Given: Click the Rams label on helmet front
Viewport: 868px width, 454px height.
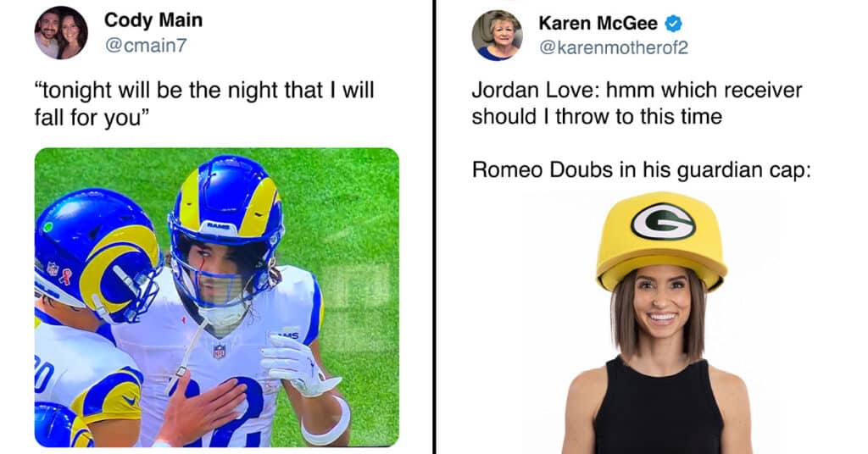Looking at the screenshot, I should click(219, 227).
